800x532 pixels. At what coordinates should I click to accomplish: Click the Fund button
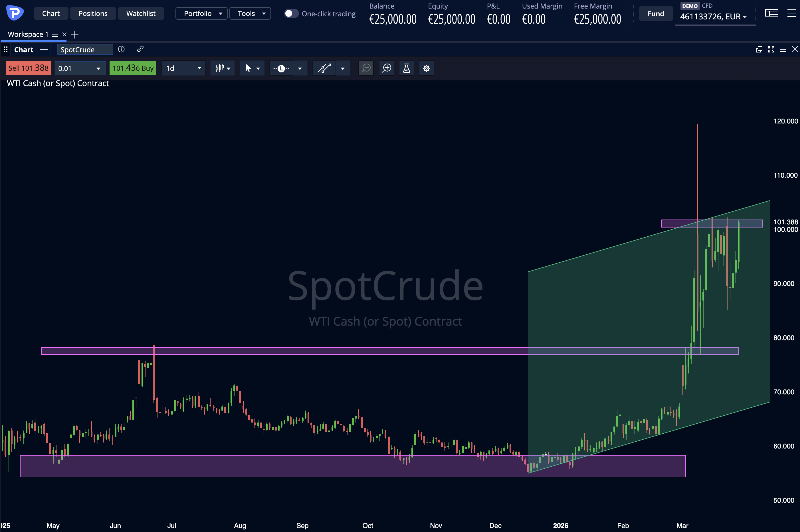(x=655, y=14)
